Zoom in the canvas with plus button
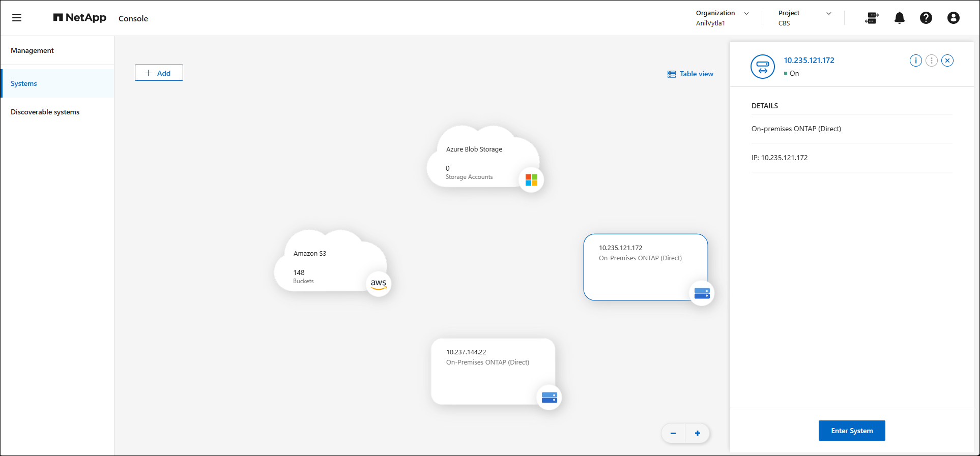980x456 pixels. point(697,433)
